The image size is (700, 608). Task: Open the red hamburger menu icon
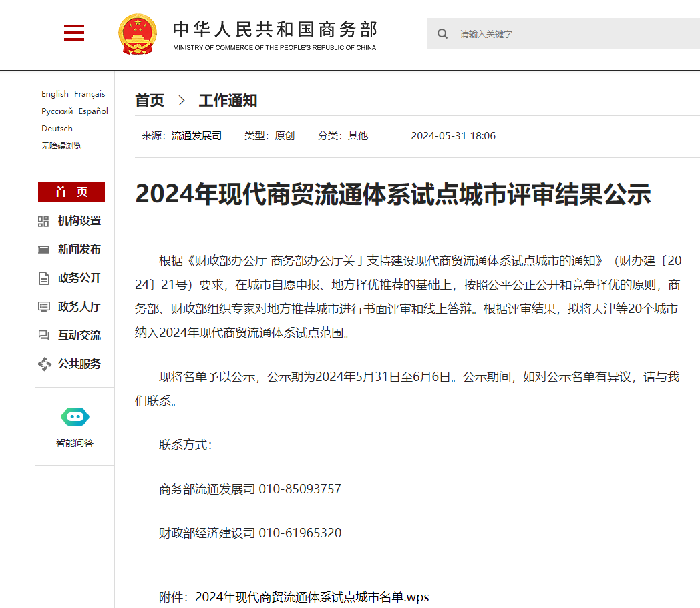coord(74,33)
